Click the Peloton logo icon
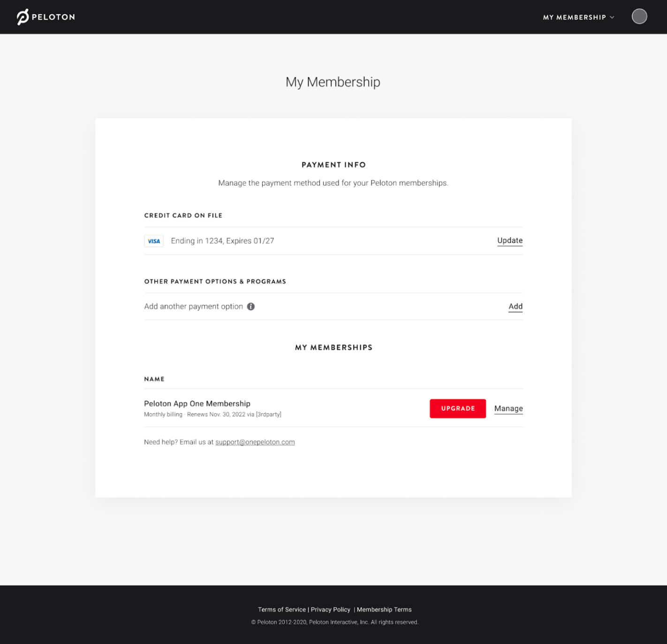This screenshot has width=667, height=644. click(x=23, y=17)
